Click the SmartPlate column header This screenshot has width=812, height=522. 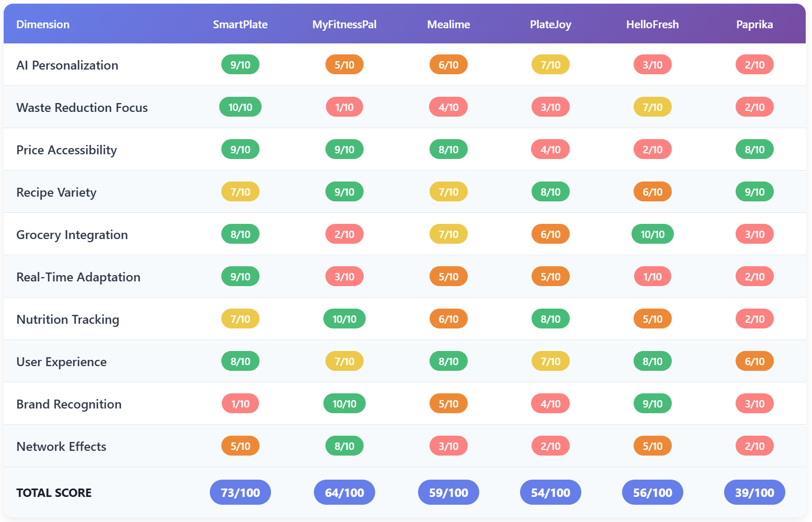pyautogui.click(x=240, y=25)
